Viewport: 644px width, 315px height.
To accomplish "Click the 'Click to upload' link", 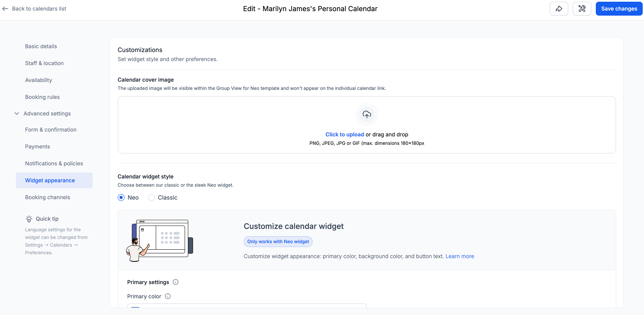I will (344, 134).
